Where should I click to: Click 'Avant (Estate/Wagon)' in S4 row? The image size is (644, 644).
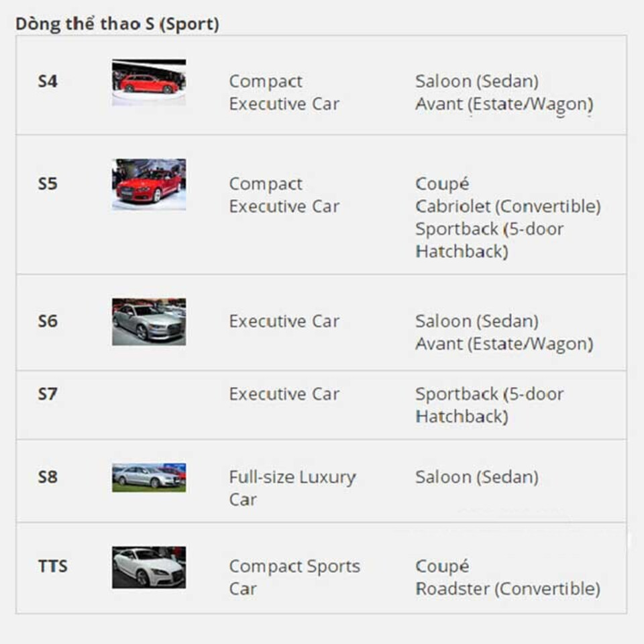pos(504,104)
